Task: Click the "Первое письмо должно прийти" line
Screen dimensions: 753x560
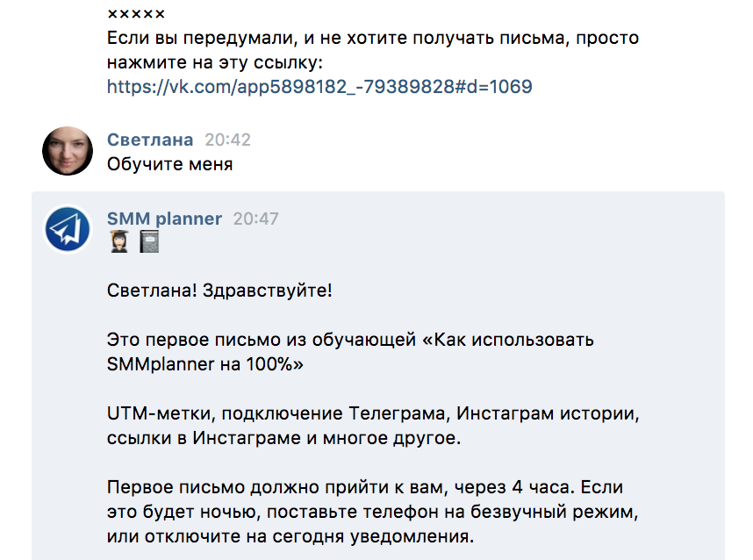Action: pos(365,487)
